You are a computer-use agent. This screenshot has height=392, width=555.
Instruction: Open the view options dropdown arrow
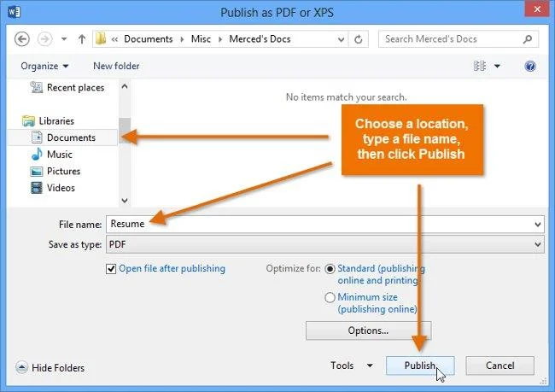(497, 66)
